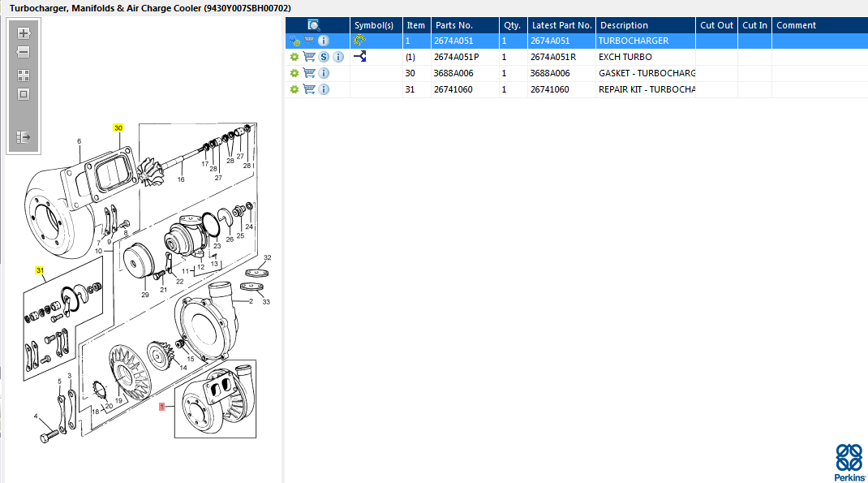Click callout label 16 on the diagram
The image size is (868, 483).
point(181,179)
